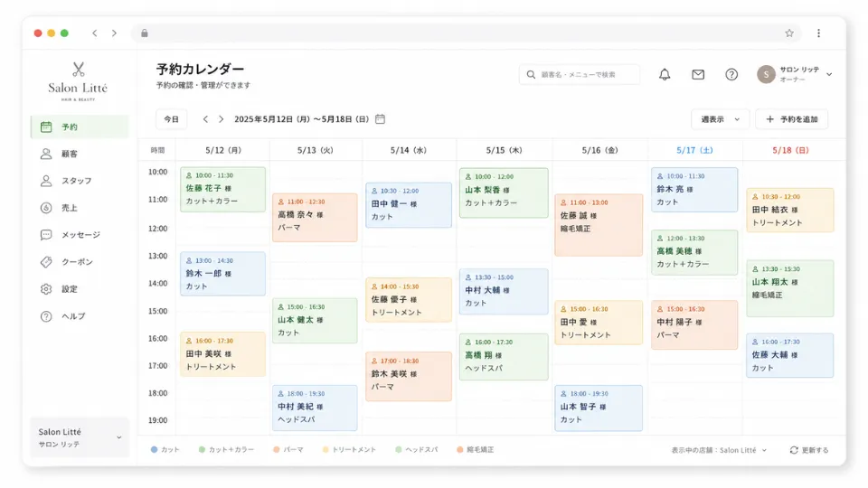The width and height of the screenshot is (868, 488).
Task: Open 山本 梨香 カット+カラー appointment
Action: pos(504,192)
